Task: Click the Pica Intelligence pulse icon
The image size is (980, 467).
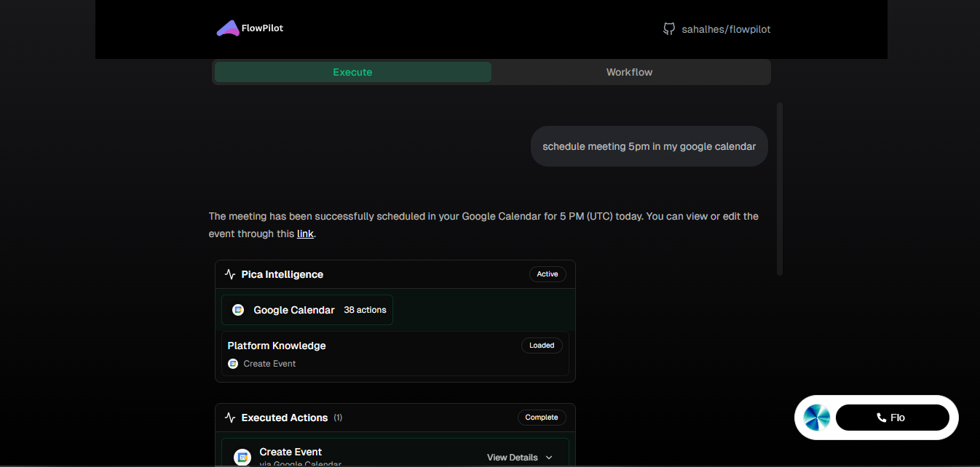Action: tap(230, 274)
